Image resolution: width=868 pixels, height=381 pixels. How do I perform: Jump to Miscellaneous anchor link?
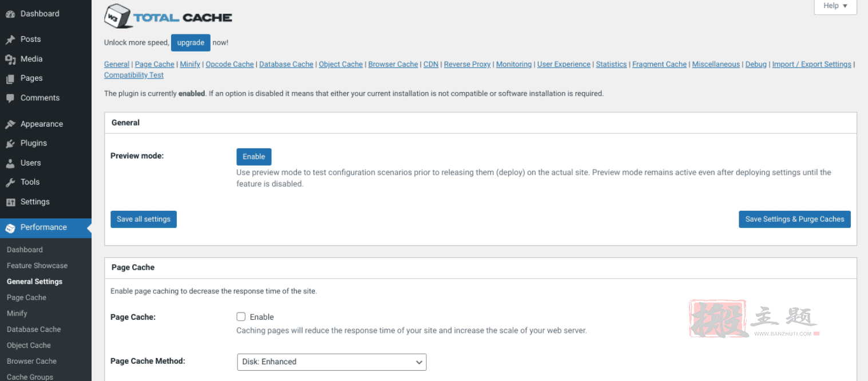(x=716, y=65)
